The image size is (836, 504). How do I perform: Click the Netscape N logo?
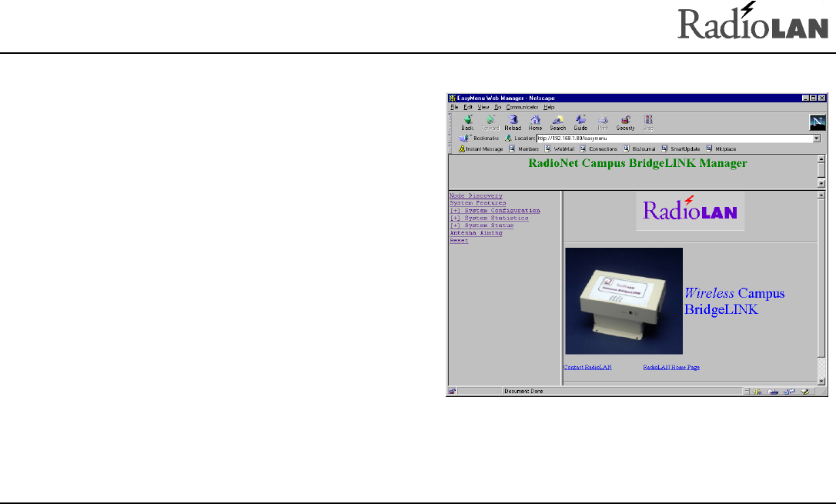coord(818,122)
